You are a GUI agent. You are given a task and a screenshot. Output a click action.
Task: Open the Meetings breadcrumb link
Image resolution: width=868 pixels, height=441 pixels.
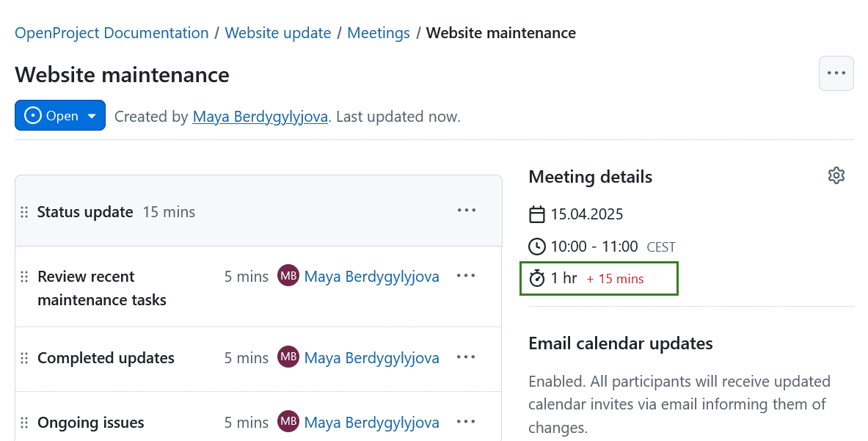379,33
